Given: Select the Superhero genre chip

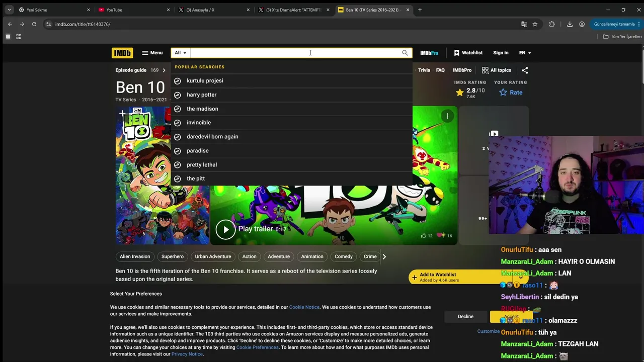Looking at the screenshot, I should click(x=173, y=256).
